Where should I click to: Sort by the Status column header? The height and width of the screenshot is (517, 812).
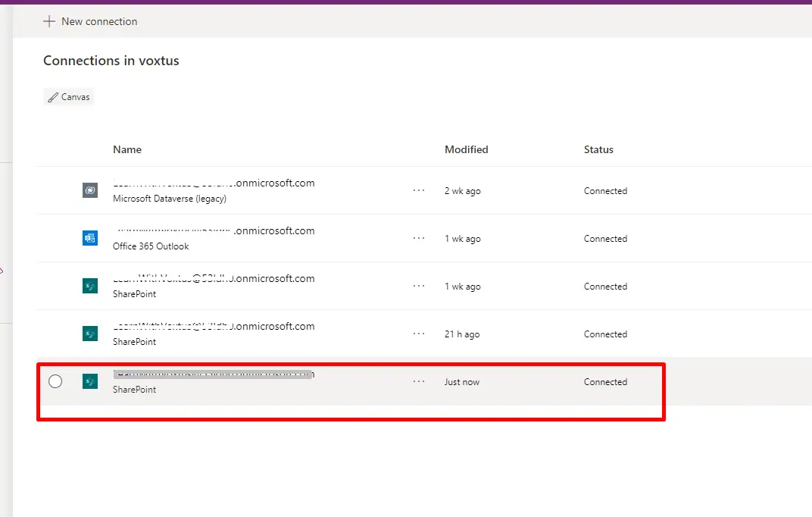pos(598,149)
